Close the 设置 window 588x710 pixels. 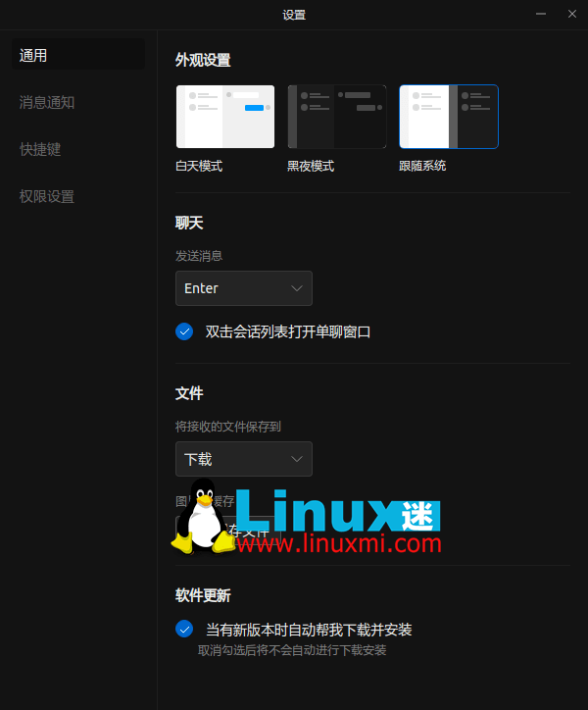[572, 14]
